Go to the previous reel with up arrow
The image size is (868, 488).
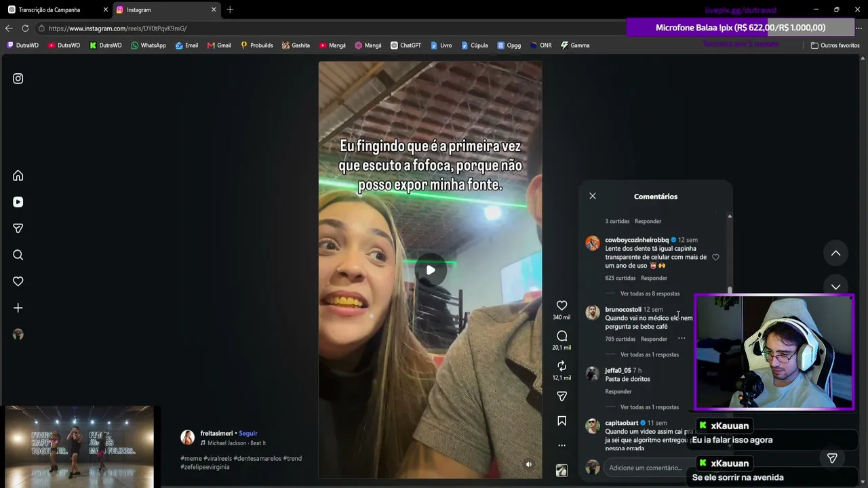[x=835, y=253]
